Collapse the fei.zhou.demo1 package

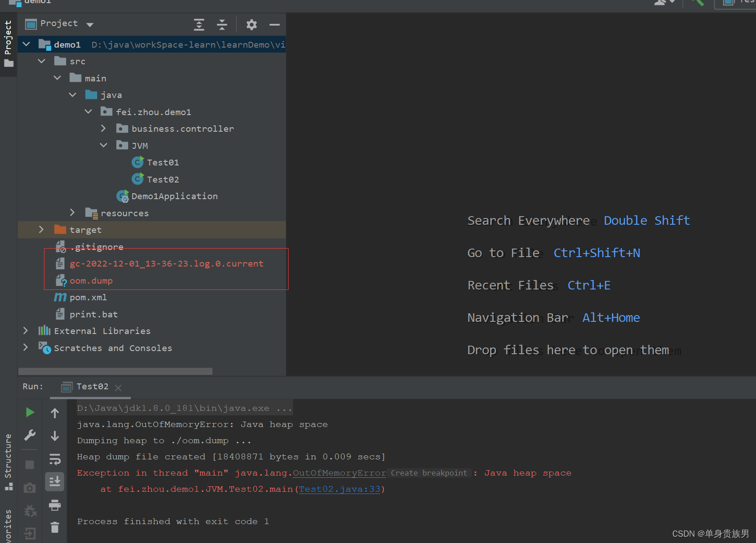click(x=88, y=111)
